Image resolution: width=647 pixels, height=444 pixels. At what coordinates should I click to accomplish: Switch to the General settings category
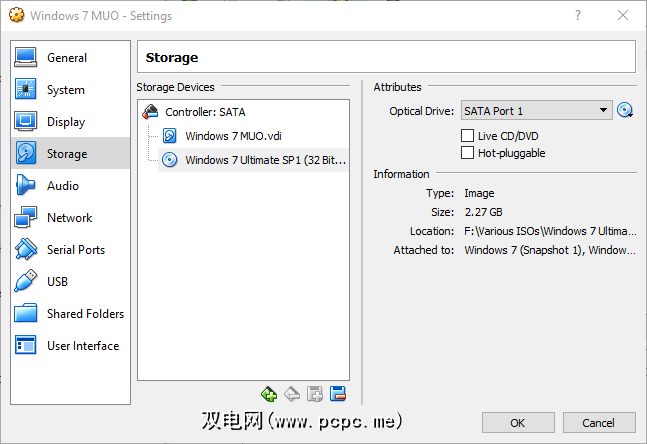[x=66, y=58]
